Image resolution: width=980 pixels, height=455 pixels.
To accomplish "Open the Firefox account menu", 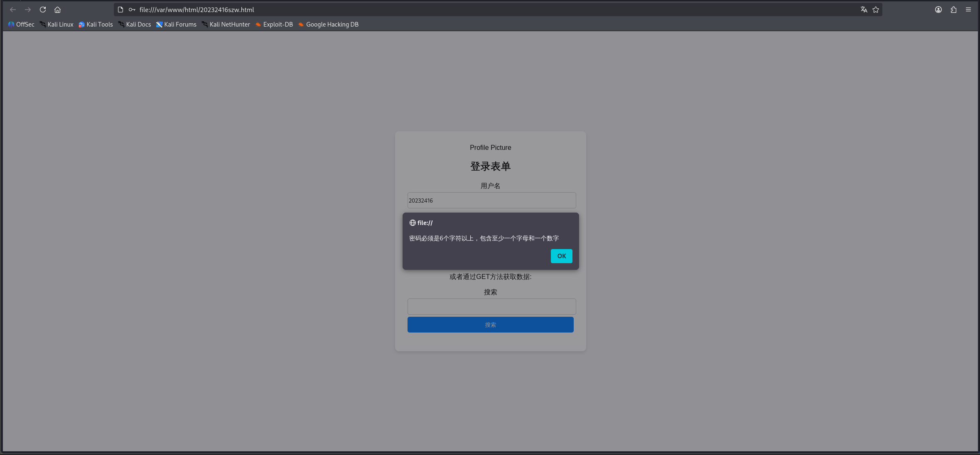I will click(x=938, y=9).
